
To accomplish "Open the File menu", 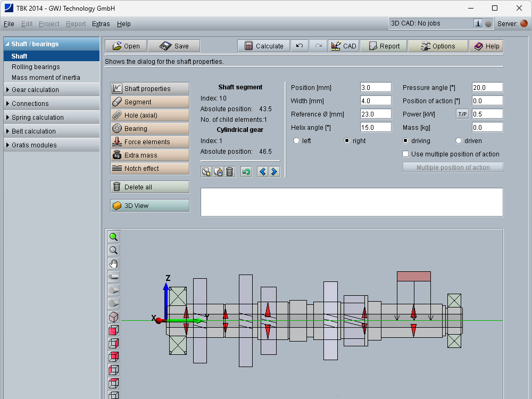I will tap(9, 24).
